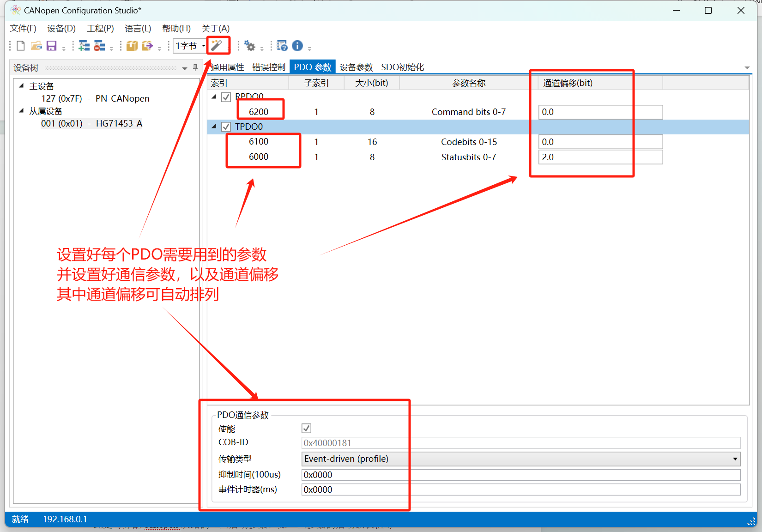Image resolution: width=762 pixels, height=532 pixels.
Task: Toggle the 使能 enable checkbox
Action: tap(306, 428)
